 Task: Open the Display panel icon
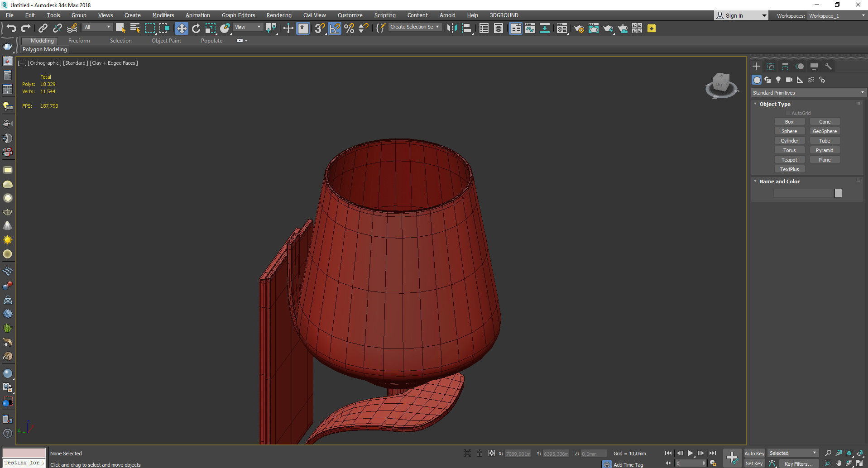814,67
